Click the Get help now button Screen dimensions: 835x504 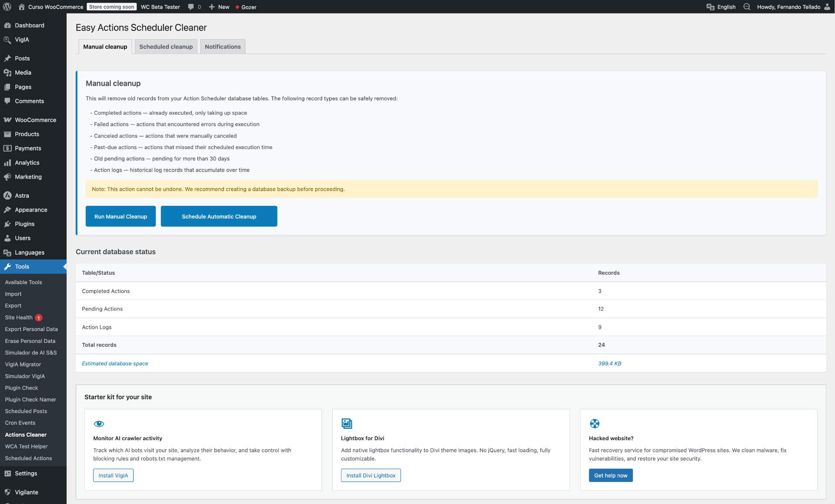tap(611, 475)
